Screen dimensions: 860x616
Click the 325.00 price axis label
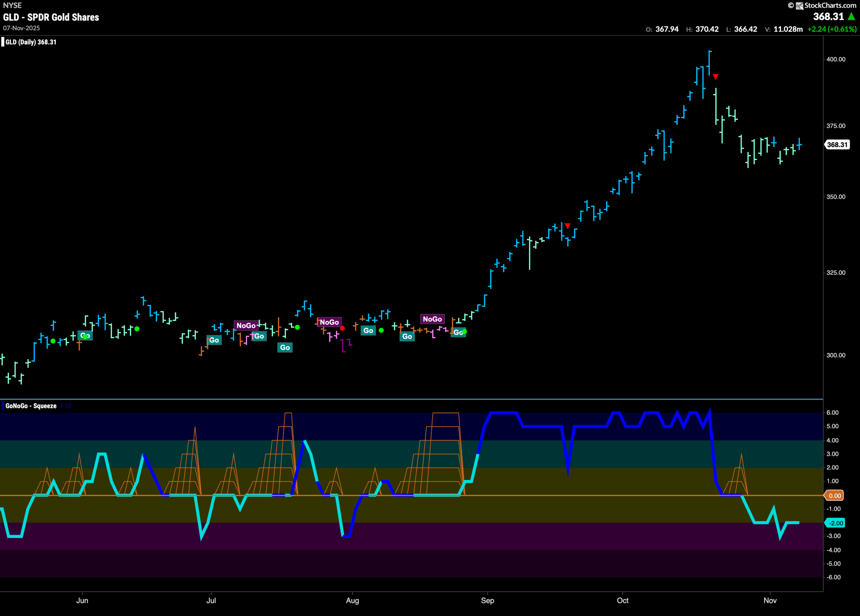pos(836,272)
